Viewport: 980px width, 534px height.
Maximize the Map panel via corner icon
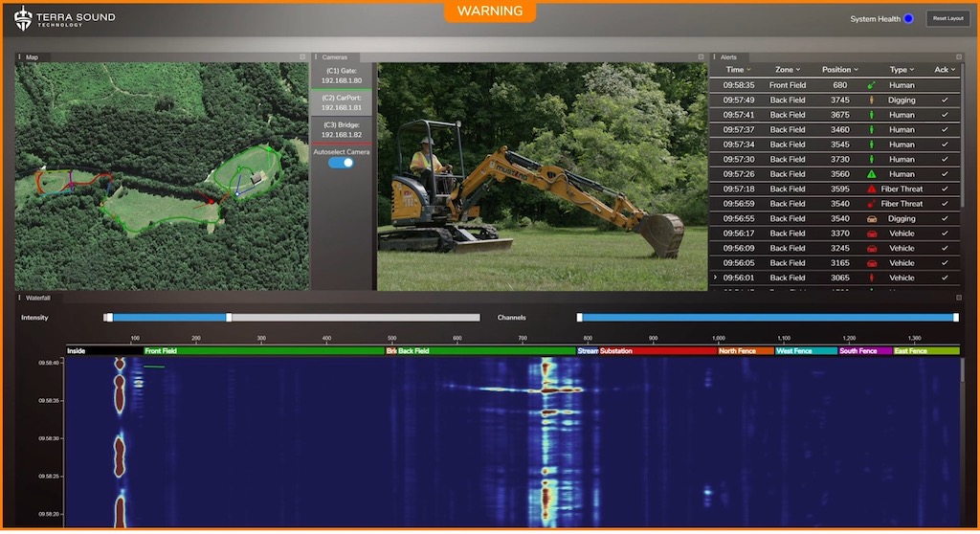tap(302, 56)
